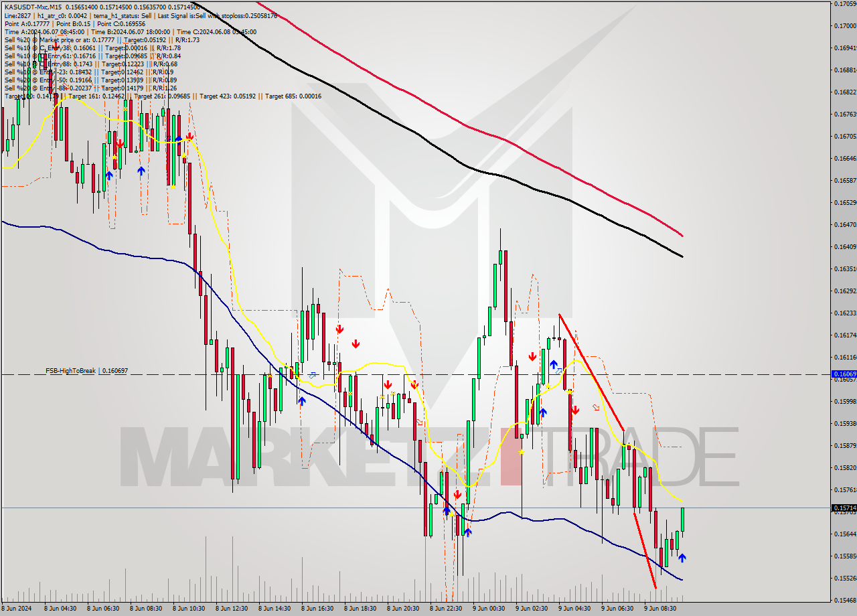Click the blue up arrow under the last candle
Image resolution: width=857 pixels, height=616 pixels.
click(x=682, y=557)
